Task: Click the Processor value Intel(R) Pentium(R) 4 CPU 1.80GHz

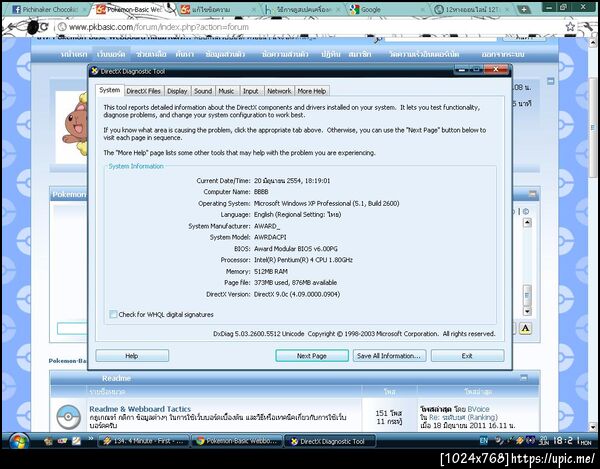Action: tap(303, 260)
